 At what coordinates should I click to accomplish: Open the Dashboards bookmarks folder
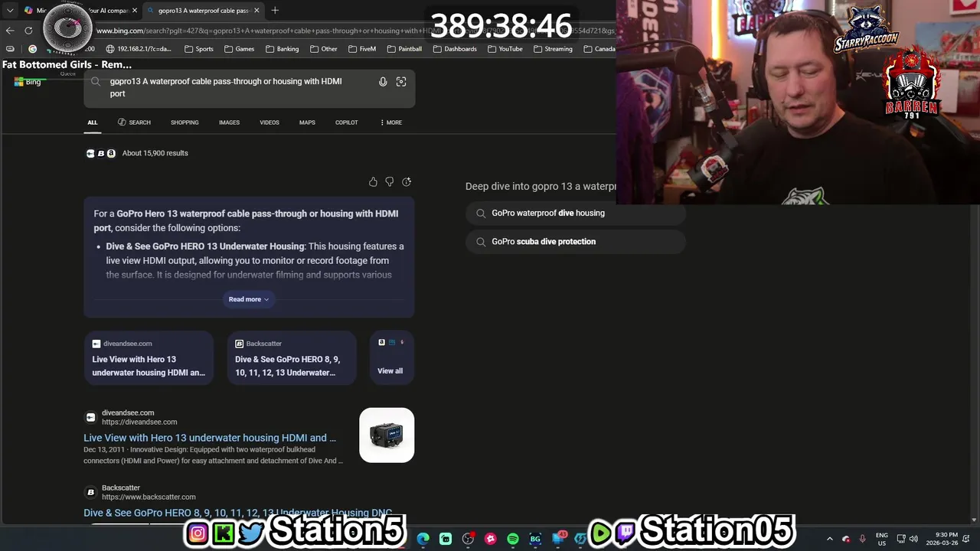point(455,49)
